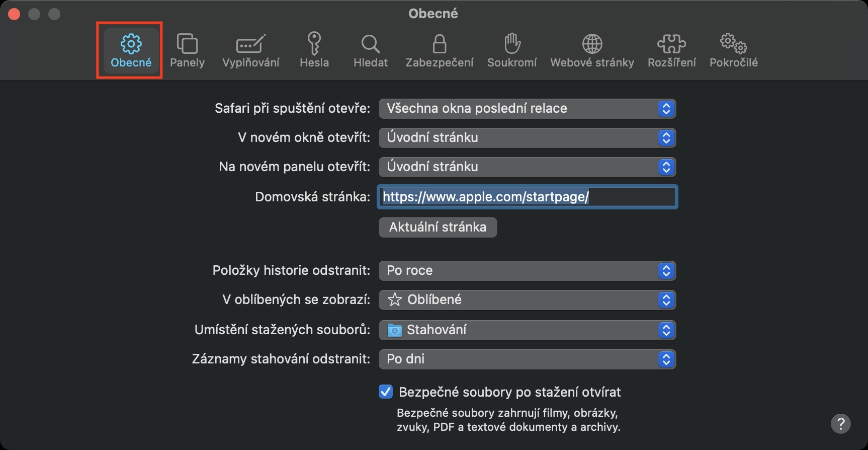This screenshot has height=450, width=868.
Task: Open the V oblíbených se zobrazí dropdown
Action: [527, 300]
